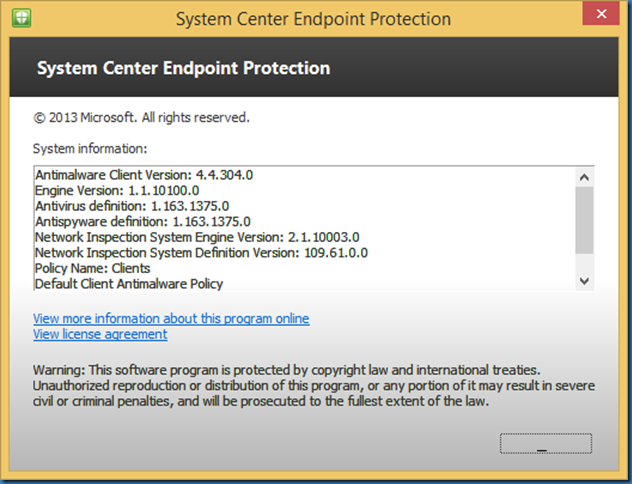Open the View license agreement link
Screen dimensions: 632x484
tap(100, 334)
